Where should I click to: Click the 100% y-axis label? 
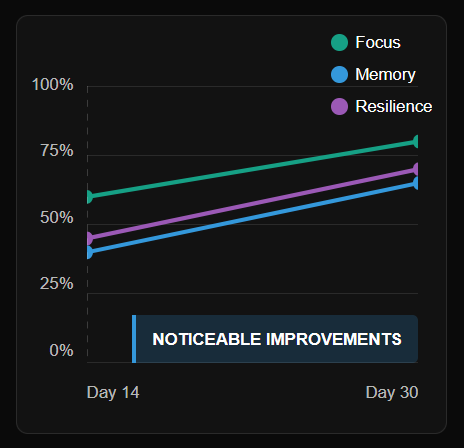pos(53,84)
